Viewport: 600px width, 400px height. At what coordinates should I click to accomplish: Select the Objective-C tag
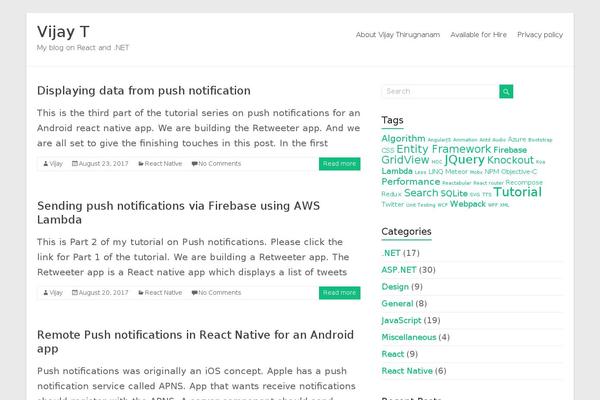pos(519,172)
